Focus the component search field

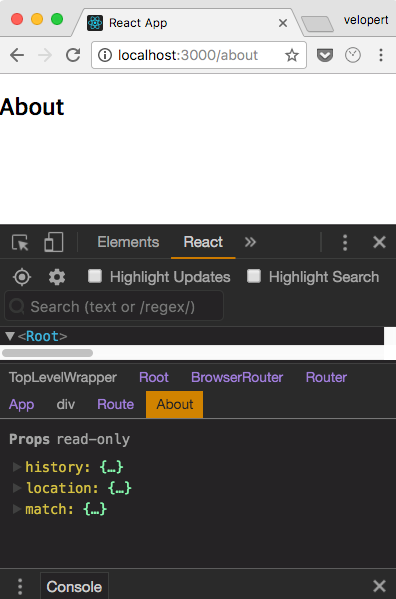tap(114, 306)
